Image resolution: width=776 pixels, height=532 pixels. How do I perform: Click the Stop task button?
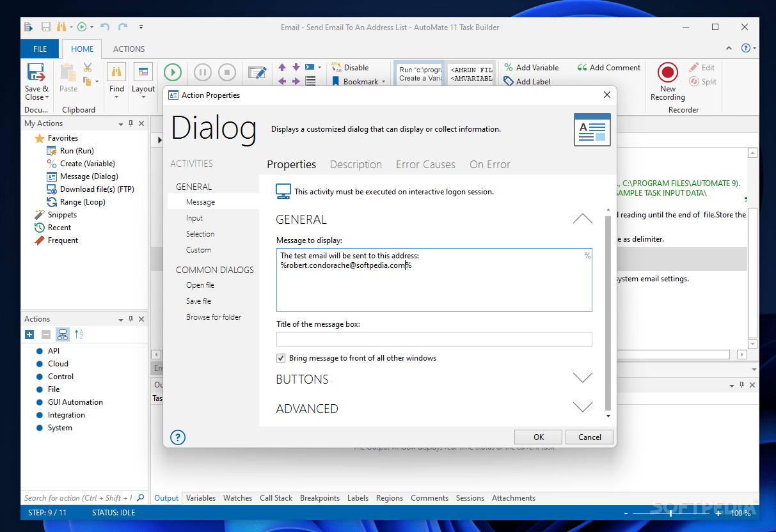click(226, 72)
